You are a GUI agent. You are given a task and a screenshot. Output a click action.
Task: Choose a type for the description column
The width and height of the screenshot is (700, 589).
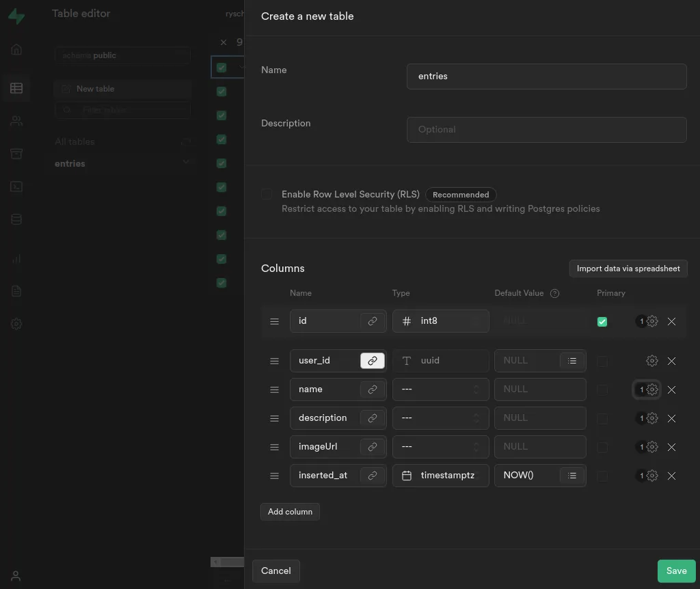coord(441,418)
